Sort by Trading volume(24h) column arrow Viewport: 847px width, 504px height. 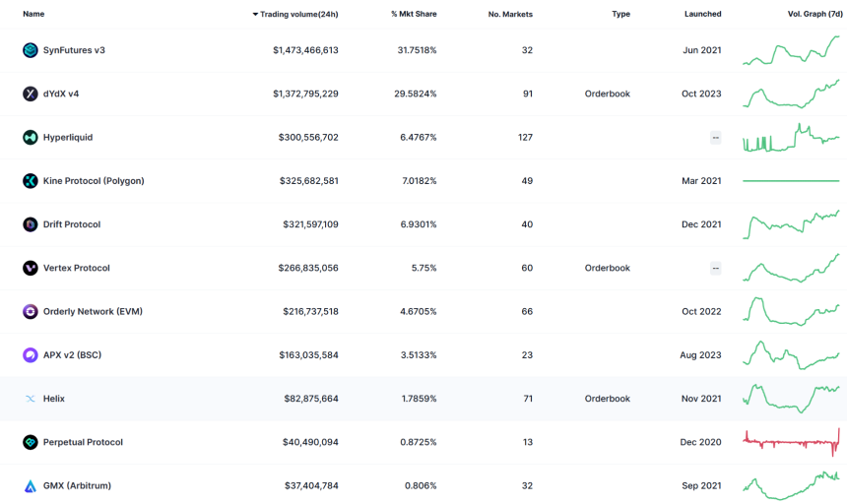pyautogui.click(x=255, y=14)
